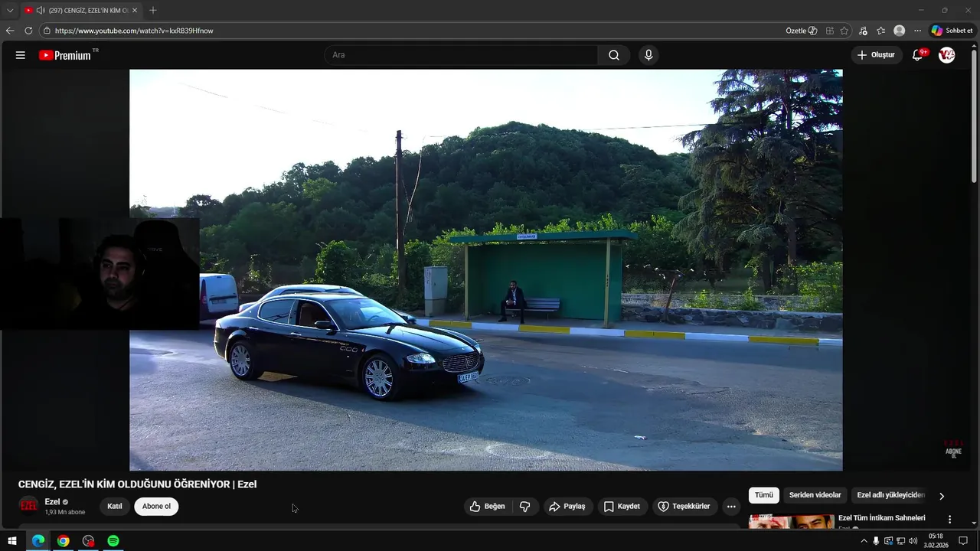Open the Windows Start menu
Image resolution: width=980 pixels, height=551 pixels.
pyautogui.click(x=12, y=541)
